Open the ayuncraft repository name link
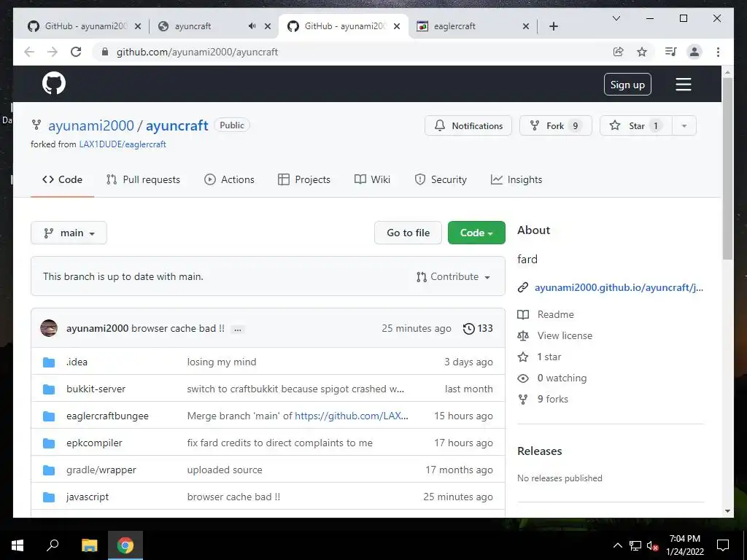 [177, 125]
